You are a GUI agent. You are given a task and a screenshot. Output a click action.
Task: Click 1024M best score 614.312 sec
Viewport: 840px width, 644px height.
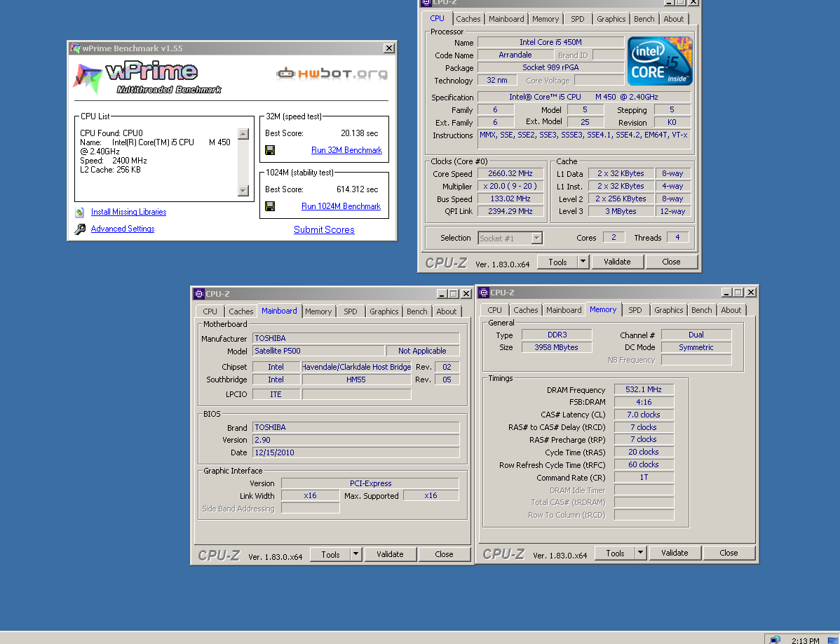coord(358,189)
